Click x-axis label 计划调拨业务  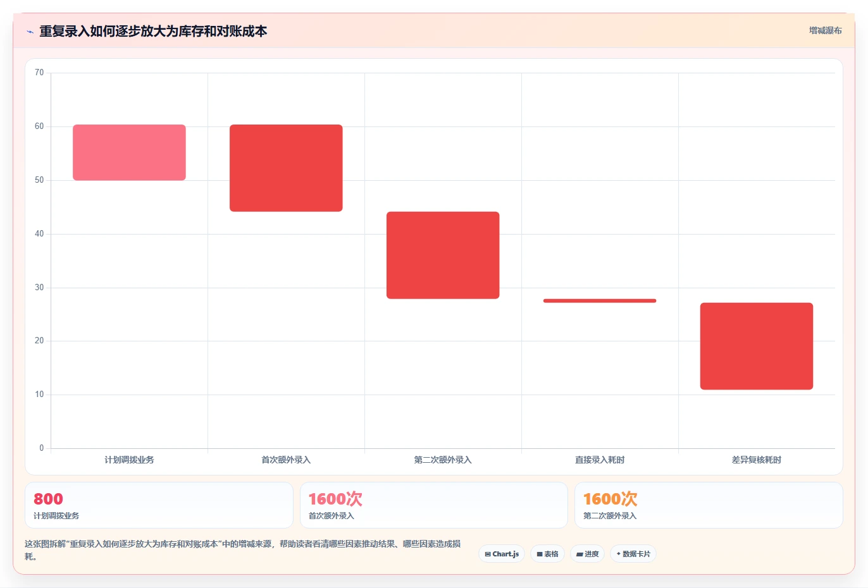[129, 460]
